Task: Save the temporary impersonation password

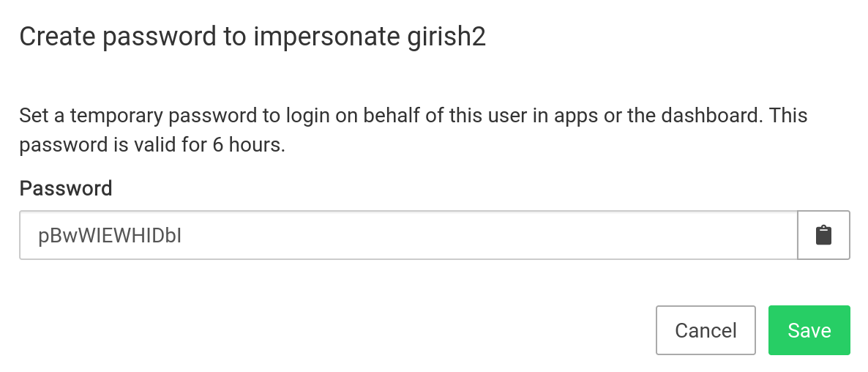Action: pos(809,330)
